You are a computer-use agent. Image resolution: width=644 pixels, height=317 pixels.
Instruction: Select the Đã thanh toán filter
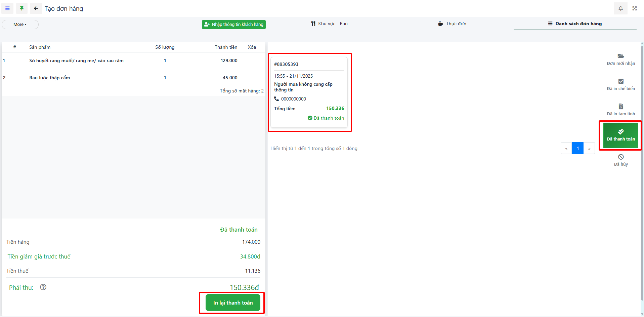coord(620,135)
